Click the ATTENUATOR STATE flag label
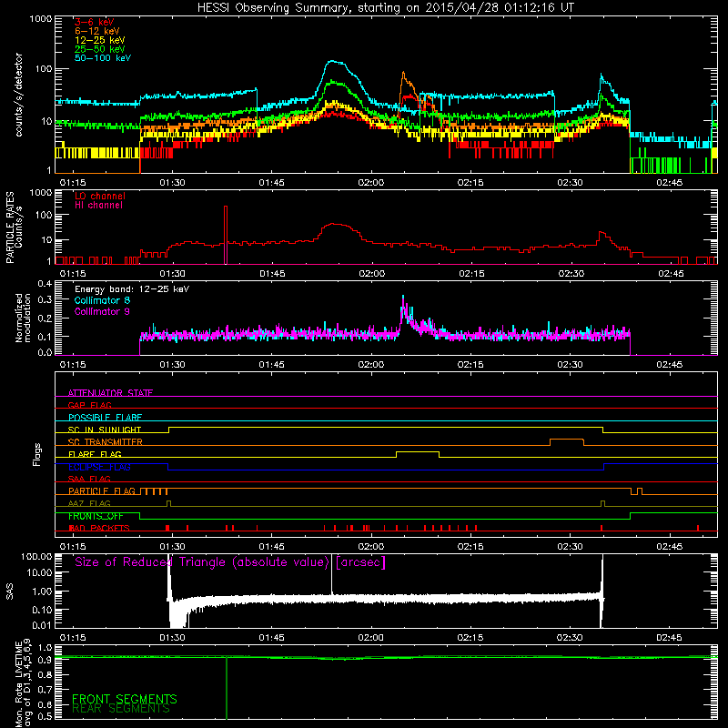Image resolution: width=728 pixels, height=728 pixels. tap(110, 393)
